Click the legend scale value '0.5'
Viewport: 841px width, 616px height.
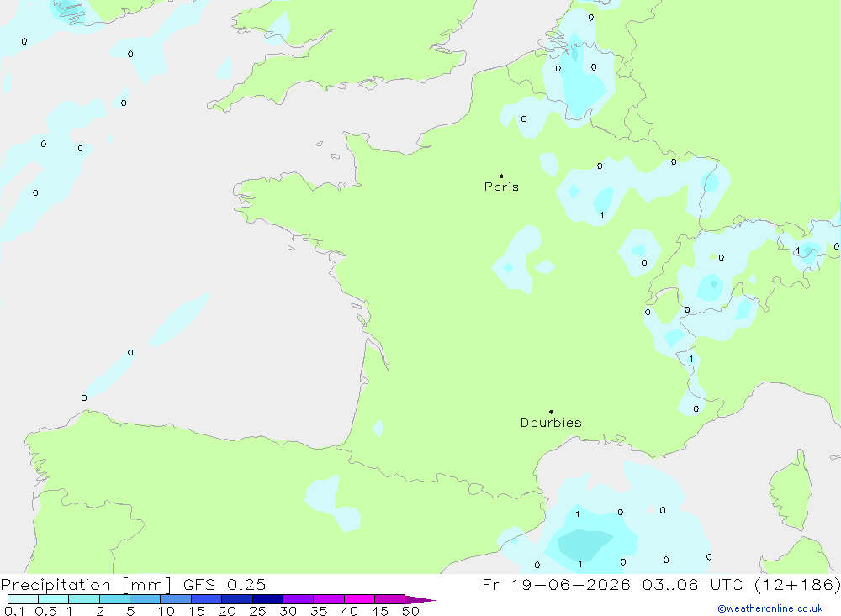pyautogui.click(x=45, y=611)
